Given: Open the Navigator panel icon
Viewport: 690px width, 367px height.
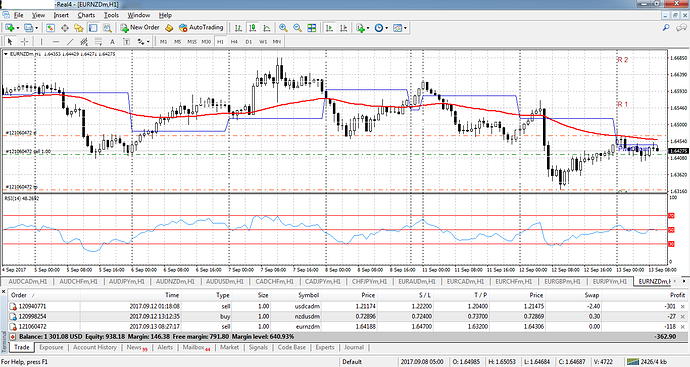Looking at the screenshot, I should point(78,28).
